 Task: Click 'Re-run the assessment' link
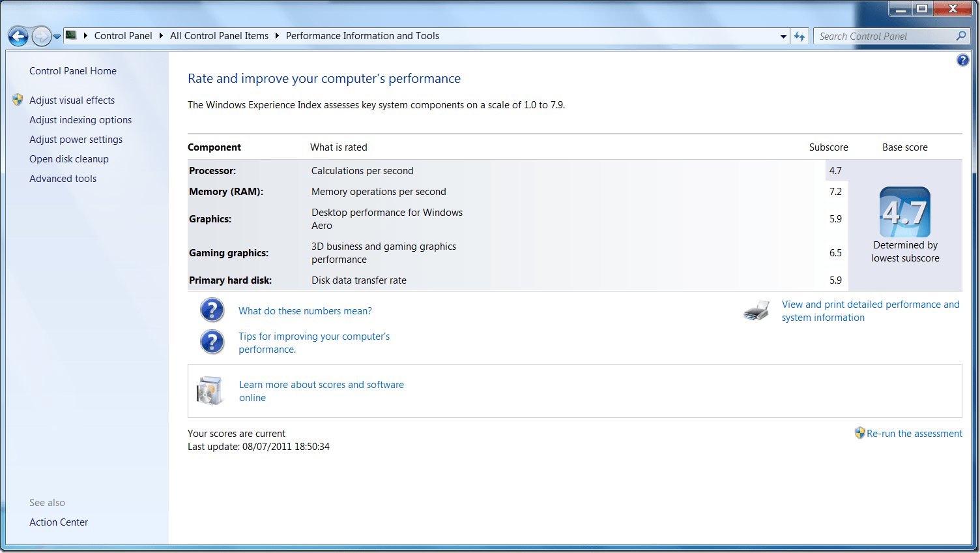[914, 434]
